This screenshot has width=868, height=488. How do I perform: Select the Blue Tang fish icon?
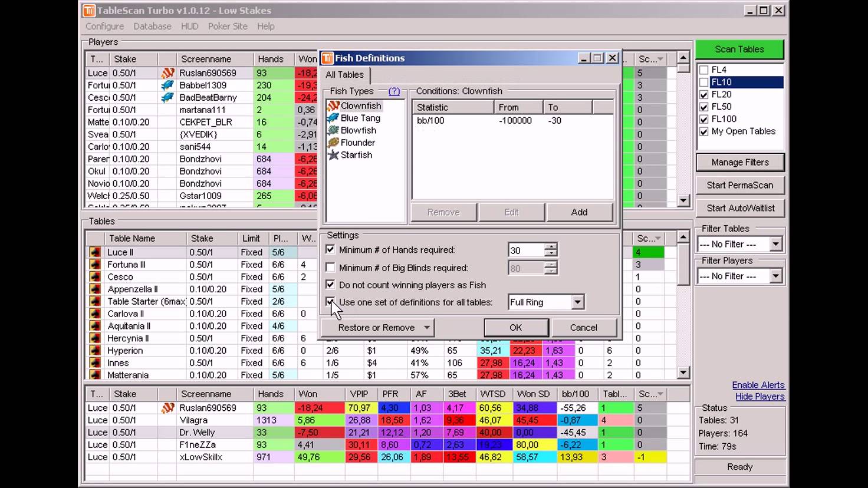point(333,118)
